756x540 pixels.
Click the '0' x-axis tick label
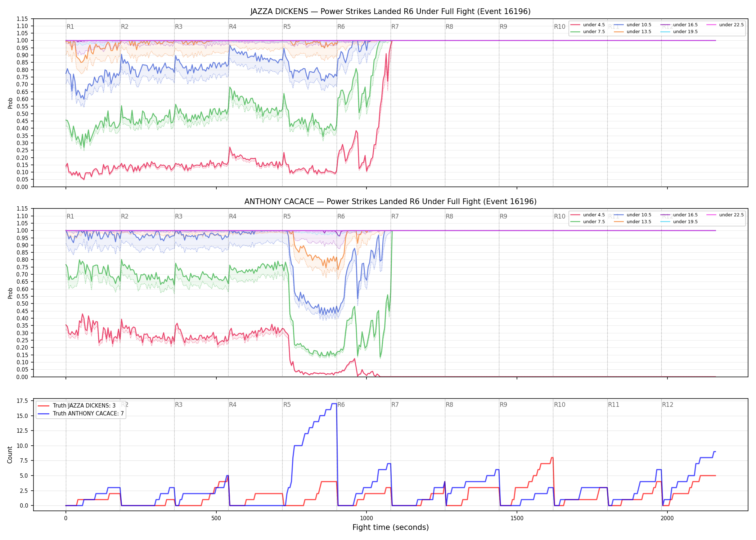(66, 518)
